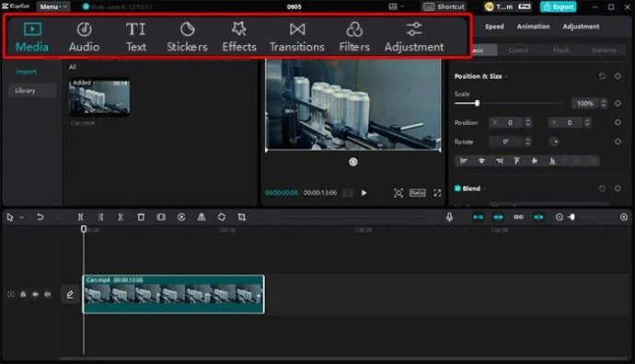Undo the last action
This screenshot has height=364, width=635.
coord(40,217)
